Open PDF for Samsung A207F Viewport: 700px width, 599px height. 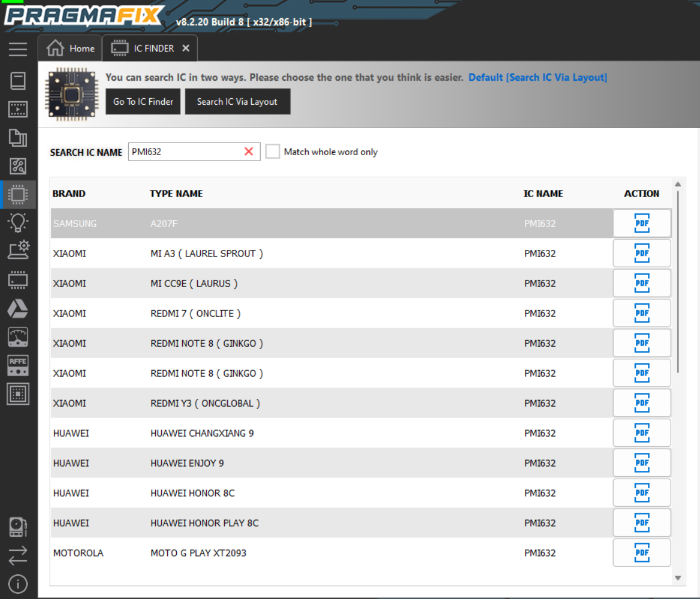[641, 223]
